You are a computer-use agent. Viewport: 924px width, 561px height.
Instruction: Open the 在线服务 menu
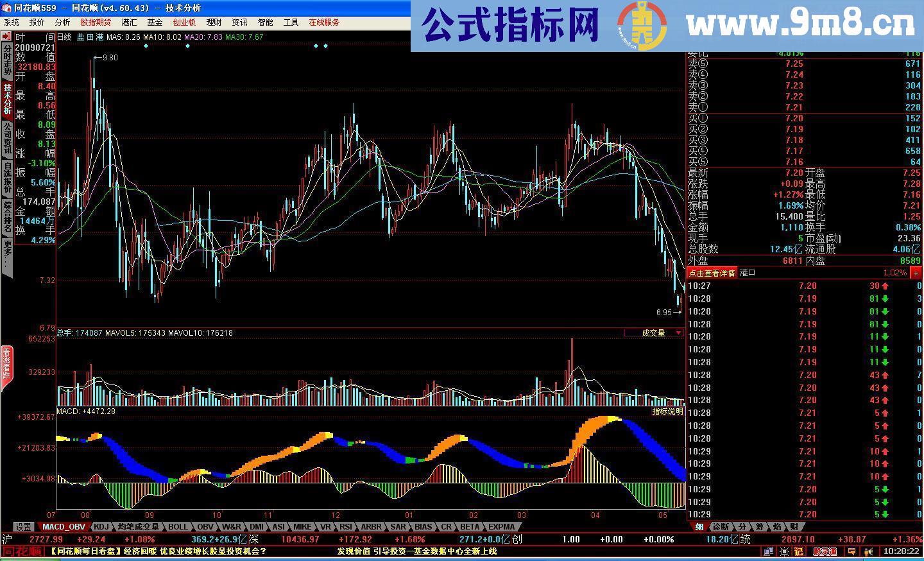[x=325, y=22]
